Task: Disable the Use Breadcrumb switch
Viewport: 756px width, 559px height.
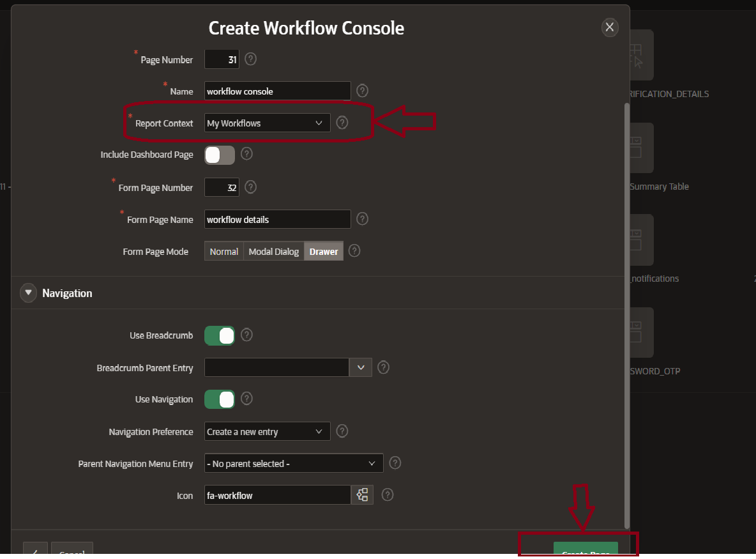Action: pyautogui.click(x=220, y=335)
